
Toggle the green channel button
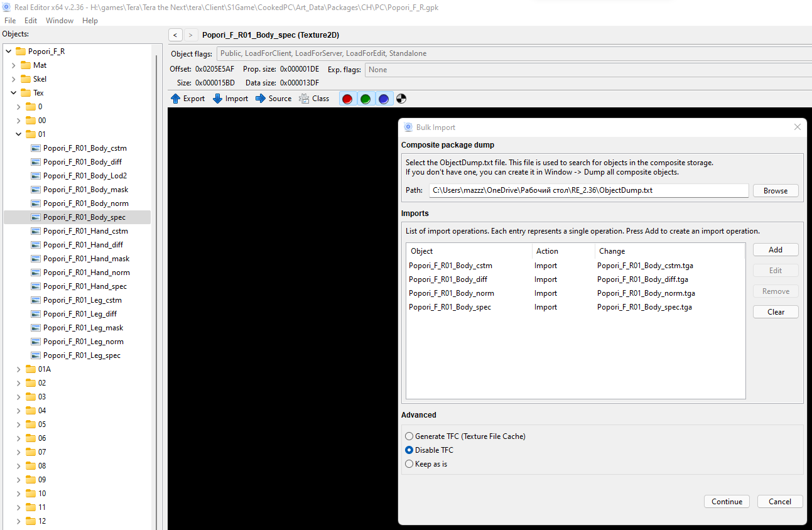365,99
